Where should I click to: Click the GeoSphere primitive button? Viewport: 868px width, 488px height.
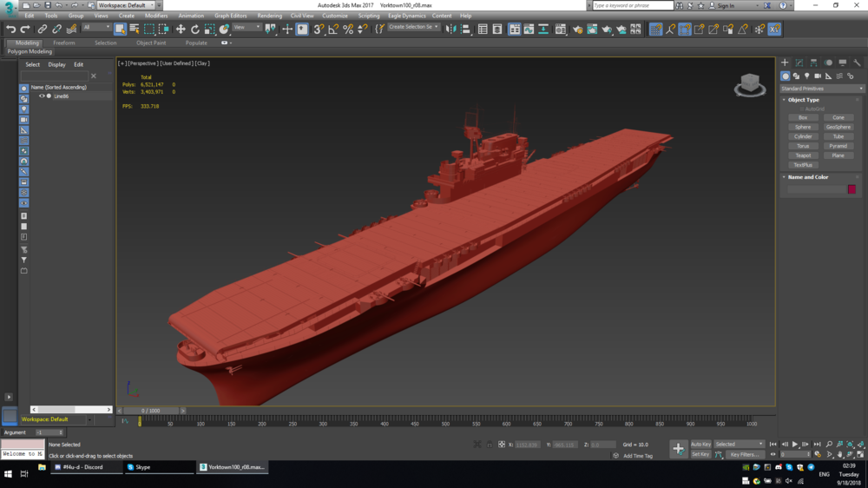tap(838, 127)
